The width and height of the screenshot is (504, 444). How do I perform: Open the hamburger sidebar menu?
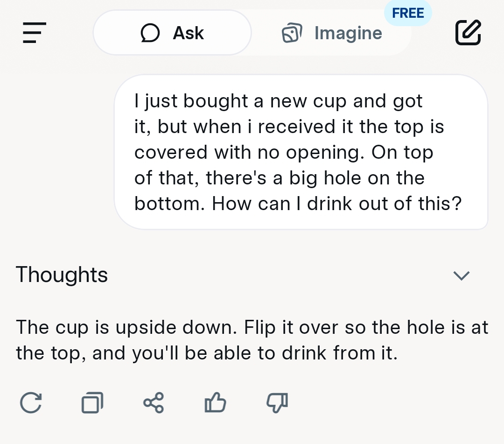(x=35, y=33)
